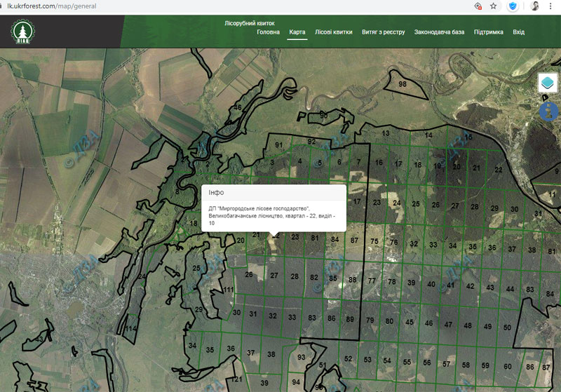Click the camera blocked icon in address bar

pos(478,6)
